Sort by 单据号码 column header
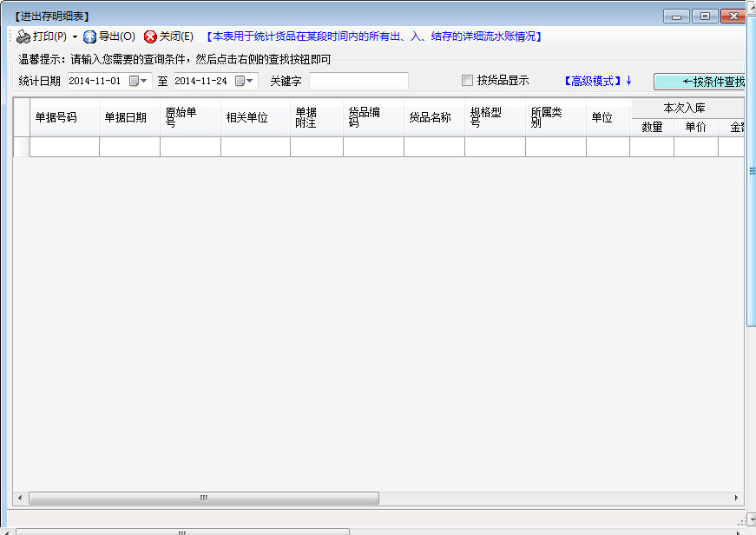756x535 pixels. [x=64, y=117]
